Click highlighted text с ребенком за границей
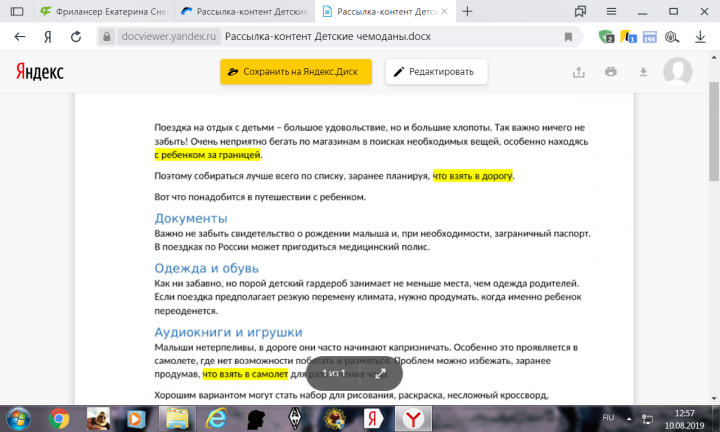 click(208, 155)
